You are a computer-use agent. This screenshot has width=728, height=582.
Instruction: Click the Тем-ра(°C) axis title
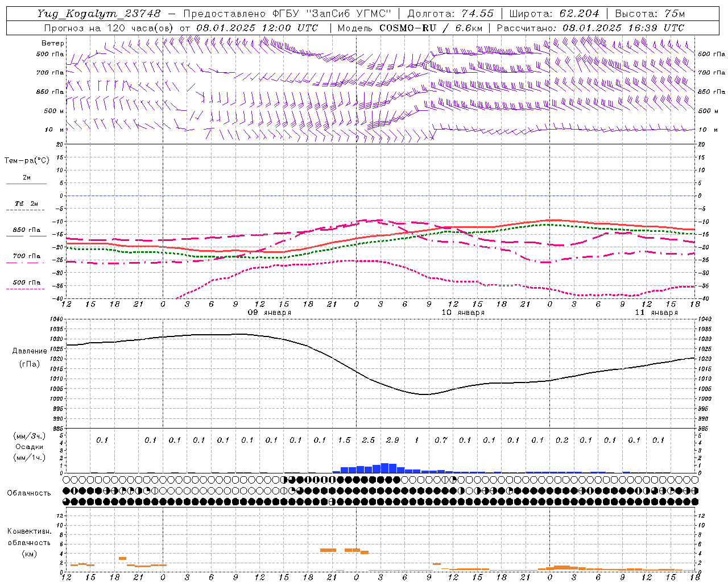click(27, 161)
